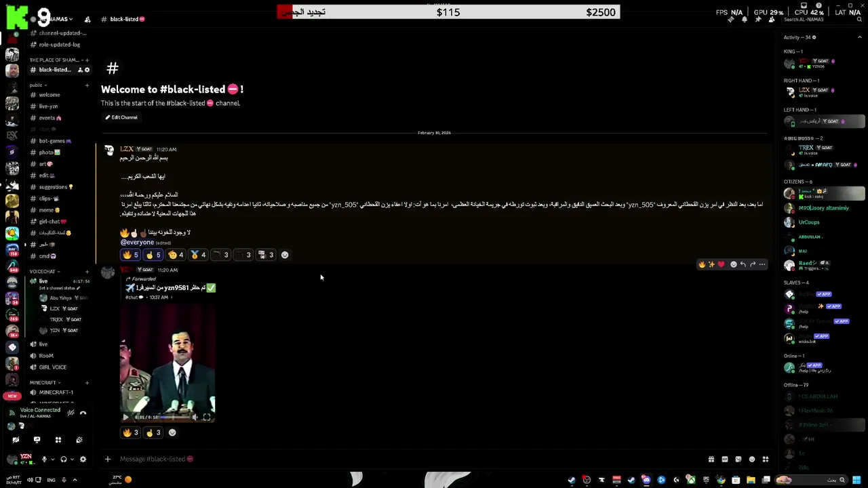Image resolution: width=868 pixels, height=488 pixels.
Task: Add a reaction to LZX message
Action: [x=285, y=255]
